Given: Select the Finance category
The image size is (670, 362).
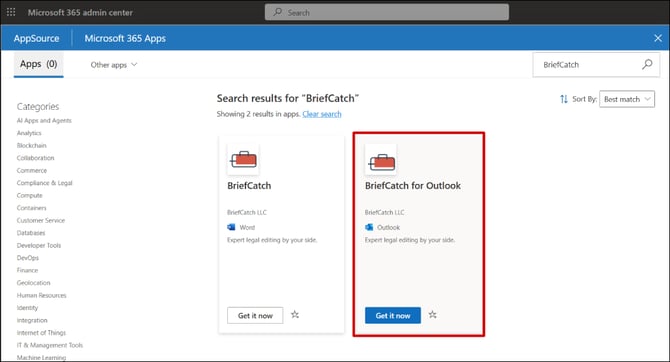Looking at the screenshot, I should pyautogui.click(x=27, y=270).
